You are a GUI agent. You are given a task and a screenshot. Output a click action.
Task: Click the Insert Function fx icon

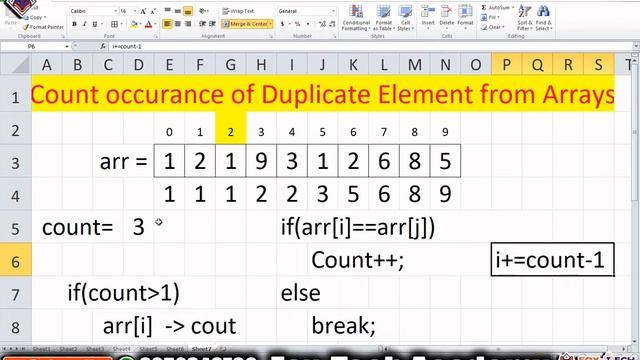pos(103,47)
